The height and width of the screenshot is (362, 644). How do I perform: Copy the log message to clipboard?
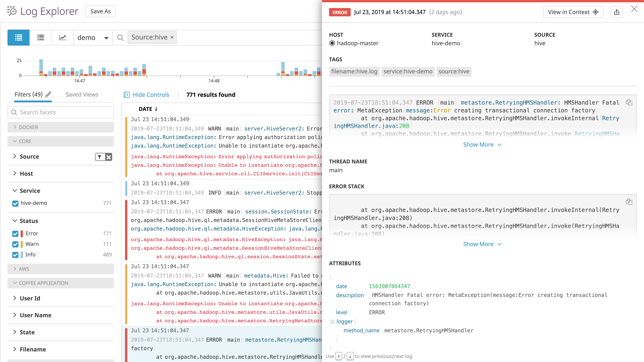[x=629, y=102]
